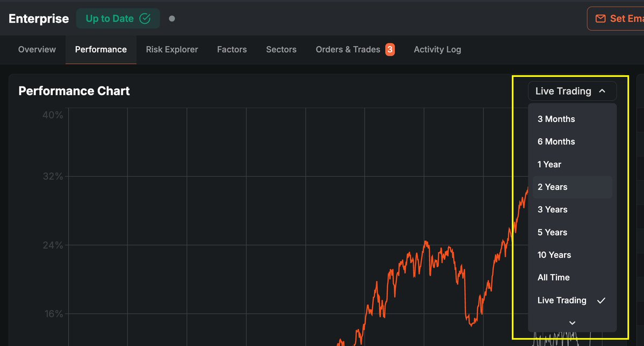Choose the 3 Months range option
This screenshot has width=644, height=346.
572,119
